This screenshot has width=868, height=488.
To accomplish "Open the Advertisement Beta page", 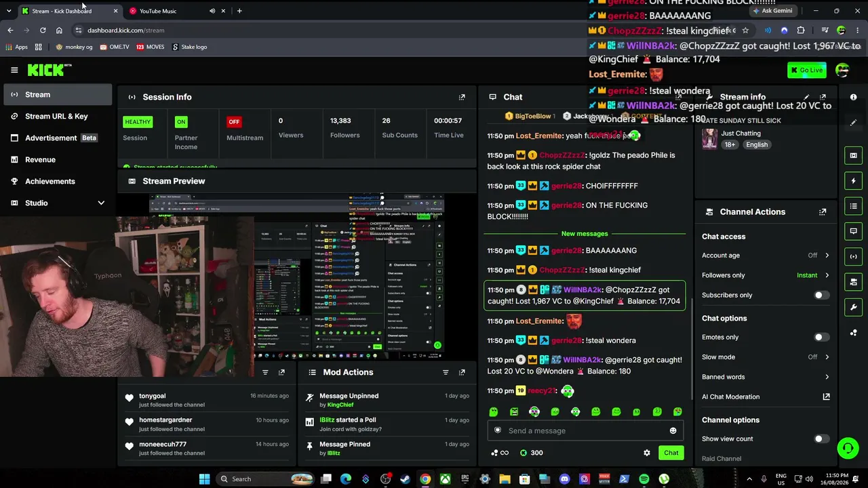I will tap(58, 138).
